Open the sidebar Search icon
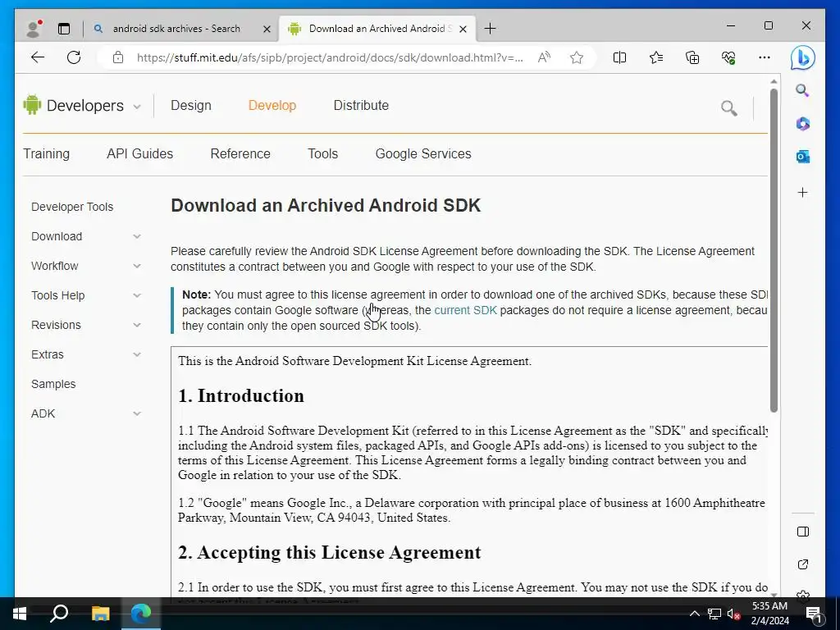This screenshot has width=840, height=630. pyautogui.click(x=802, y=90)
